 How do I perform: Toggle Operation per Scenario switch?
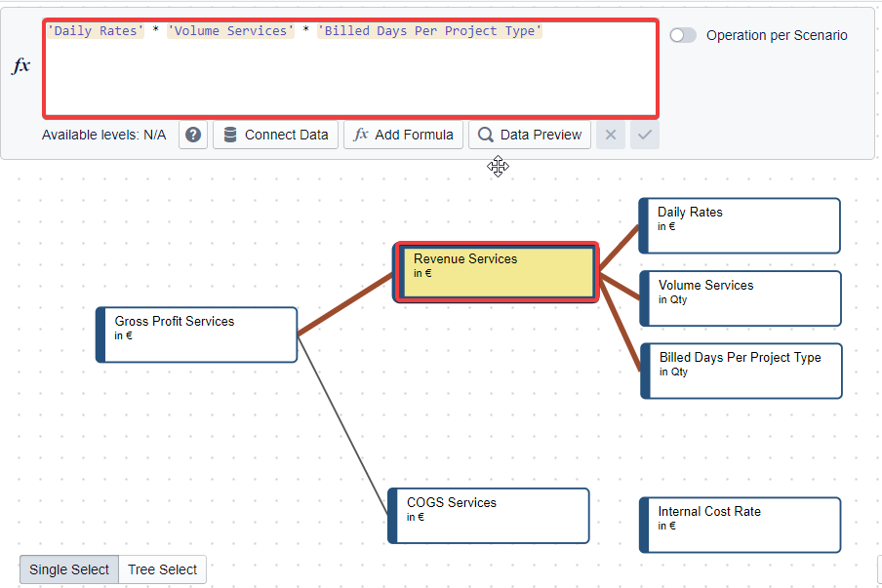683,35
